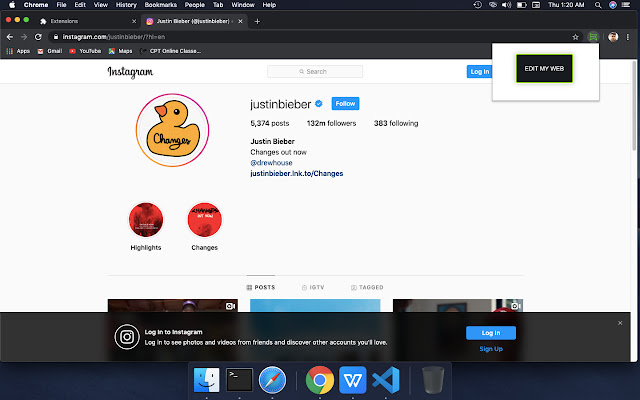The image size is (640, 400).
Task: Switch to the Extensions tab
Action: pos(88,21)
